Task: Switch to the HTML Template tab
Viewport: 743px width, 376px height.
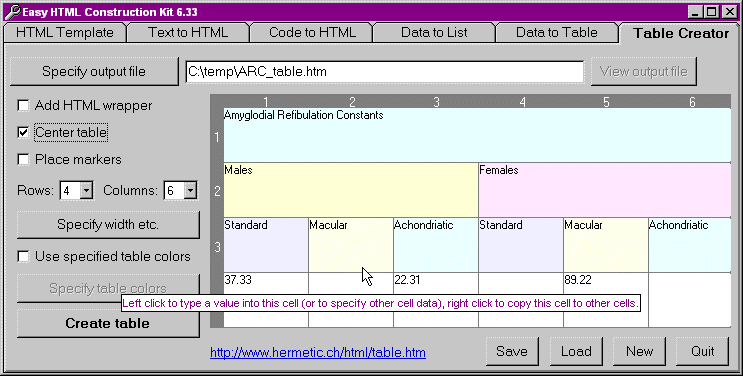Action: pyautogui.click(x=65, y=33)
